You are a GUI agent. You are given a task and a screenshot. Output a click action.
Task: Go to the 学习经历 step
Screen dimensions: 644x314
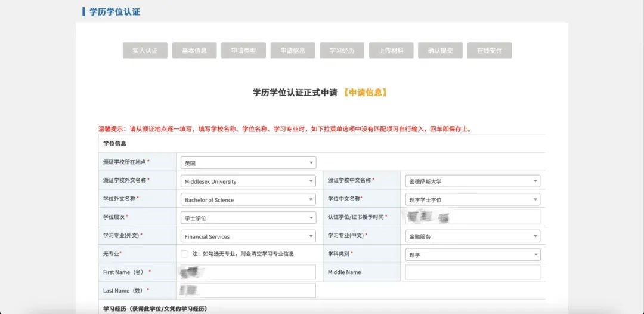(342, 51)
